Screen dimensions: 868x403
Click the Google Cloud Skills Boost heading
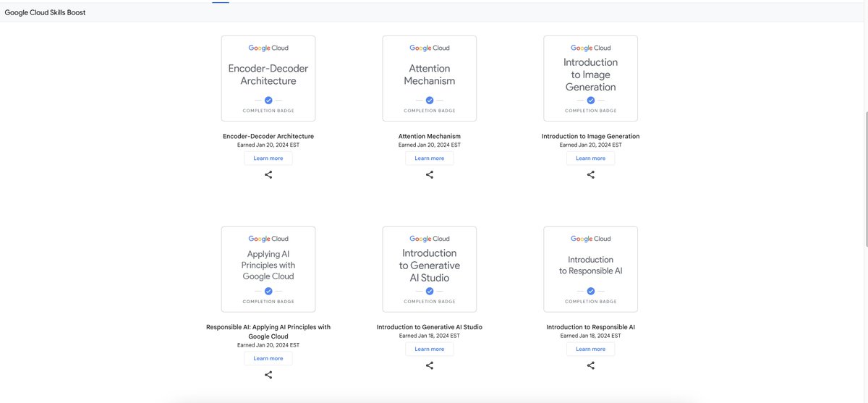[45, 12]
